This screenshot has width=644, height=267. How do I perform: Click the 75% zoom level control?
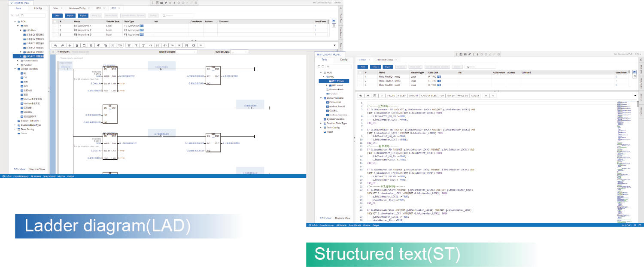click(120, 45)
